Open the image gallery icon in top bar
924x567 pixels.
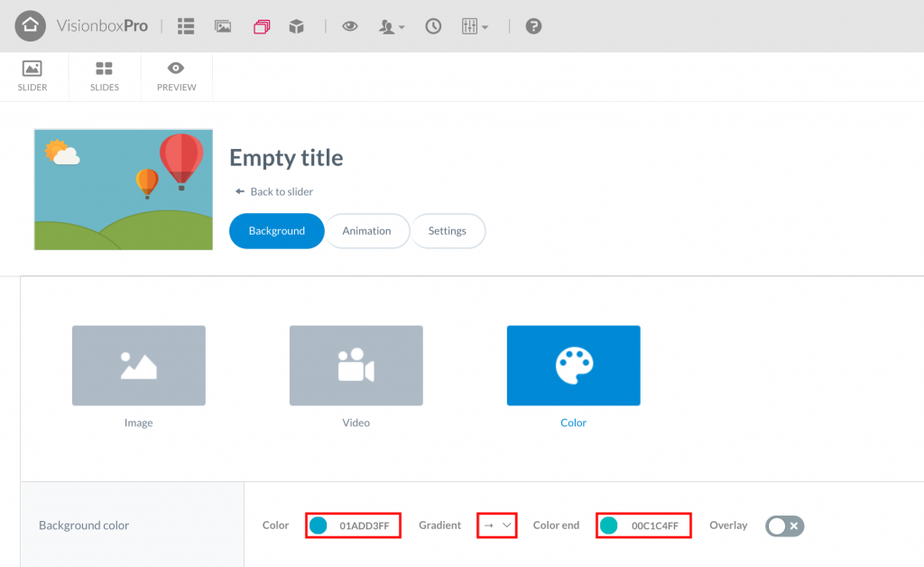tap(223, 26)
